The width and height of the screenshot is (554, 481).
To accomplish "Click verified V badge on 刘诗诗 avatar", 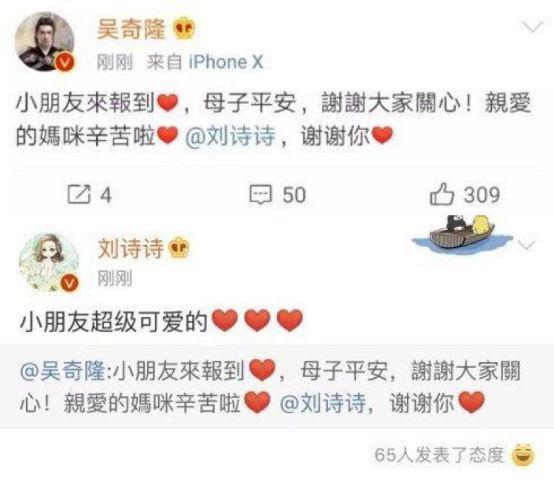I will (69, 283).
